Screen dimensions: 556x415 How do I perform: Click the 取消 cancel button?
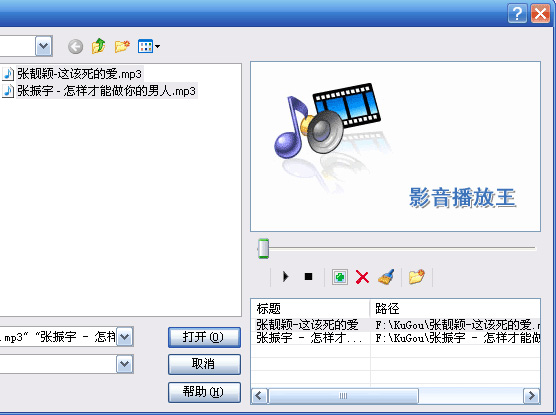204,364
